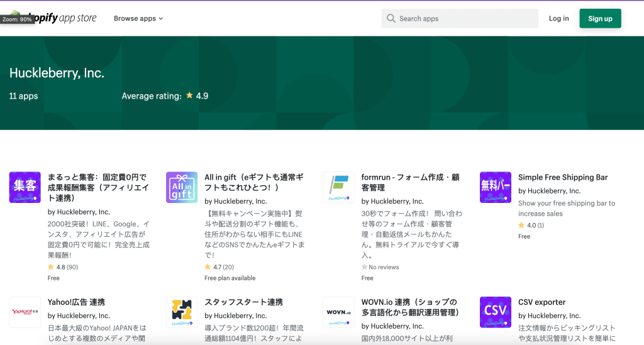The image size is (644, 345).
Task: Click the 4.0 rating star of Shipping Bar
Action: coord(521,225)
